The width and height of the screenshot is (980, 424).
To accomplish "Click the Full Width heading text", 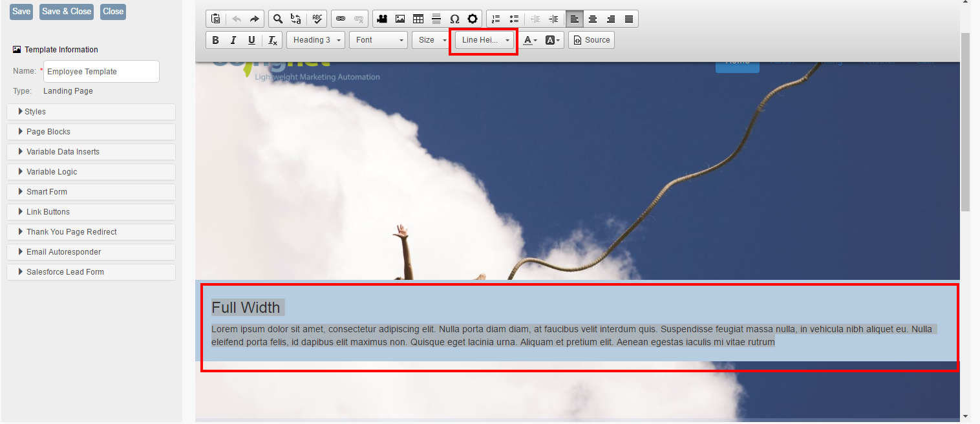I will 246,308.
